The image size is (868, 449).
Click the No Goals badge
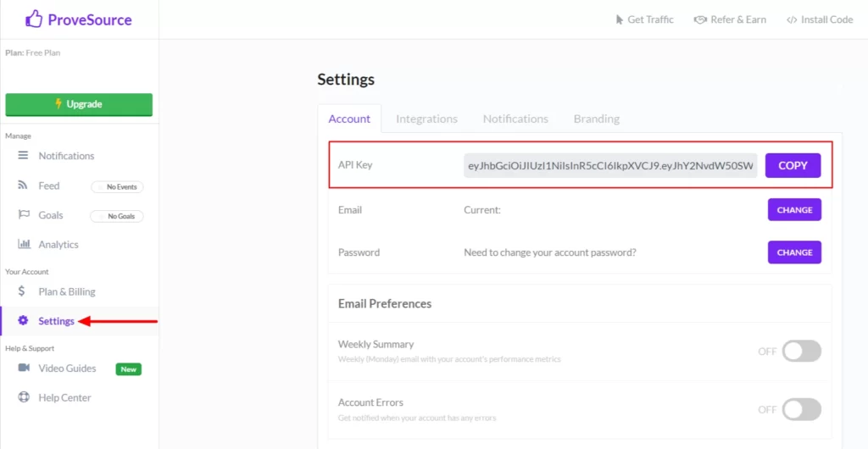coord(117,216)
